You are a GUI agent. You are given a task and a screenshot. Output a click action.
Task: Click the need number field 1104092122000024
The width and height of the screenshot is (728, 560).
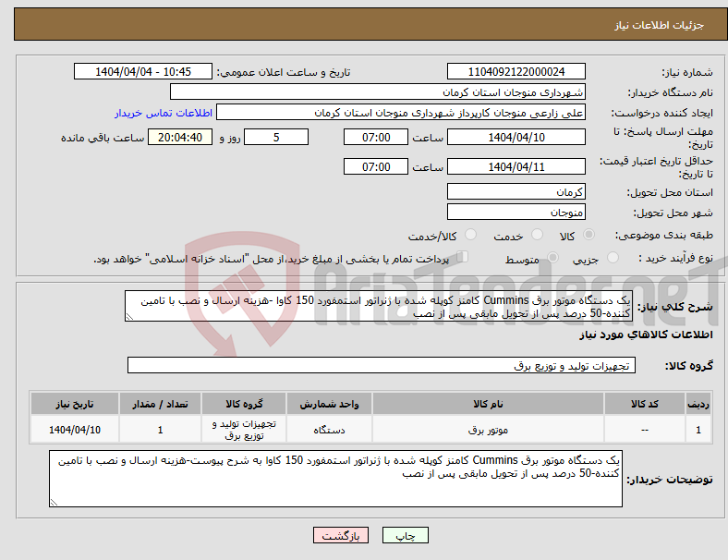click(516, 71)
